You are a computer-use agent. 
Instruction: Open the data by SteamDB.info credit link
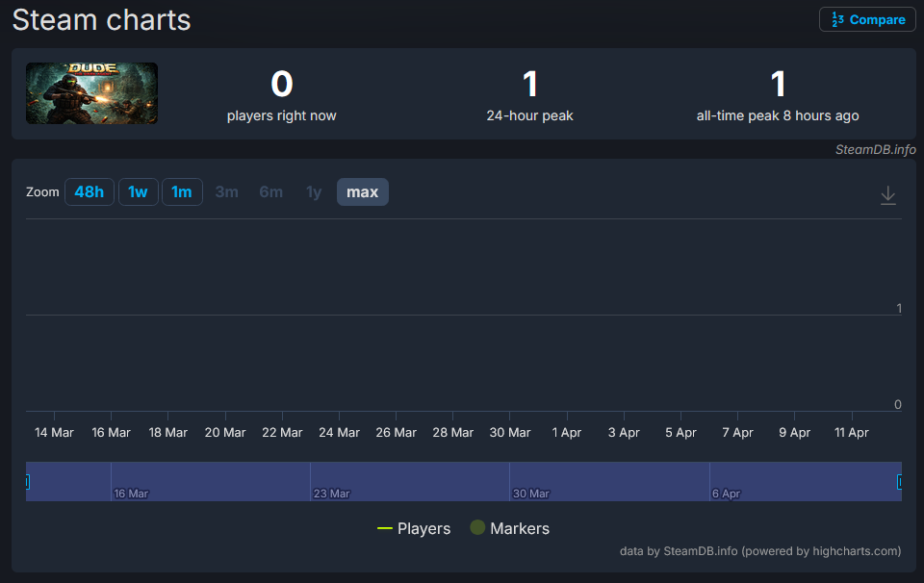pos(760,551)
